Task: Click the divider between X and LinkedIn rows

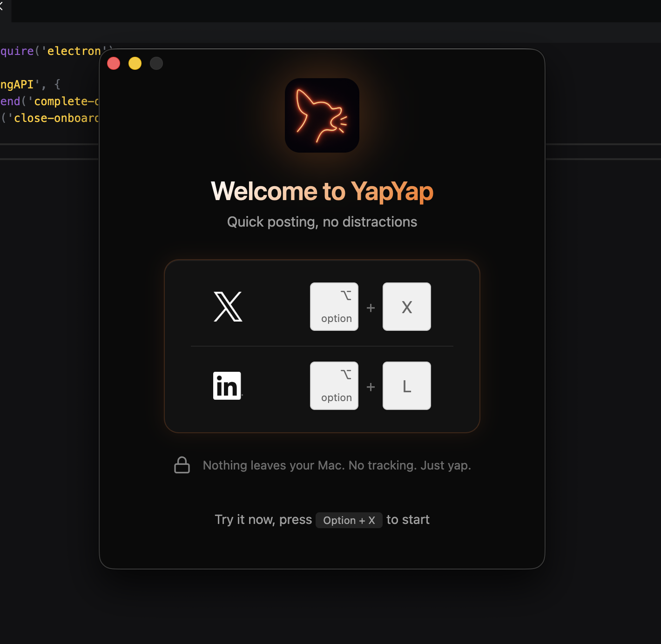Action: (322, 346)
